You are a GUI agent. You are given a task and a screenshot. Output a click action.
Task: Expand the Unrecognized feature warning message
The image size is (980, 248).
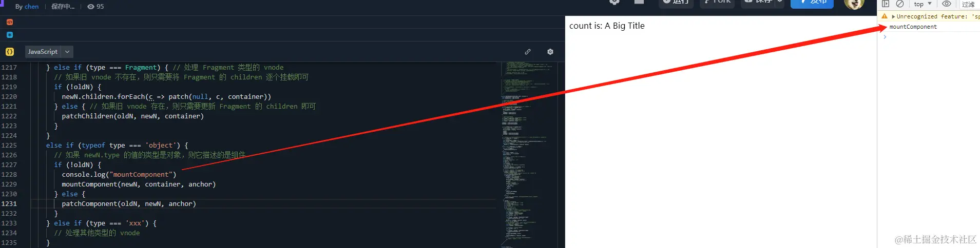[x=893, y=16]
